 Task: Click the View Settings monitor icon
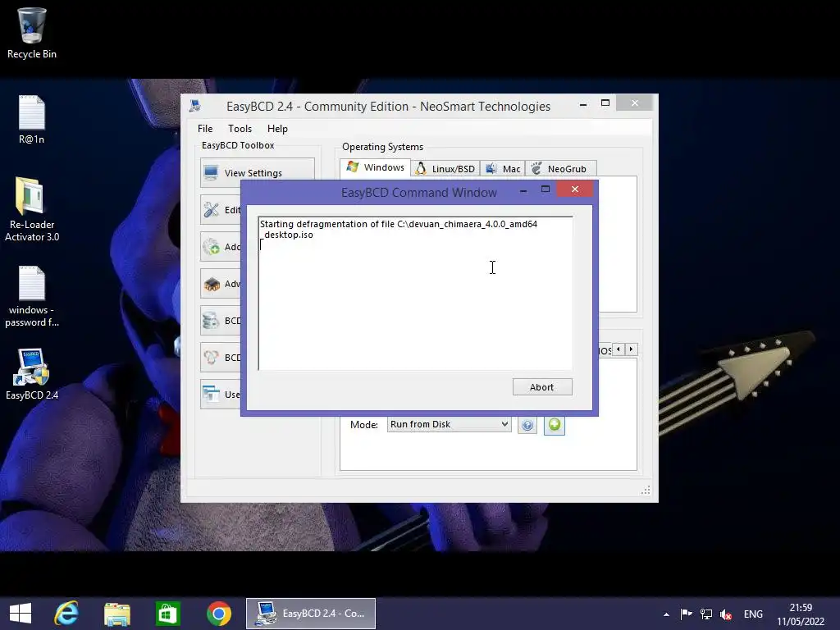tap(211, 172)
